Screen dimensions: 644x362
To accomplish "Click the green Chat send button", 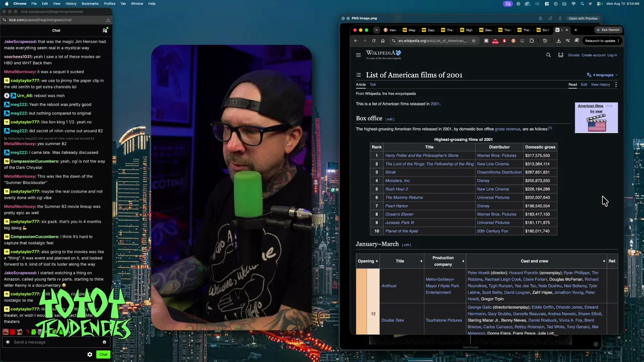I will coord(103,354).
